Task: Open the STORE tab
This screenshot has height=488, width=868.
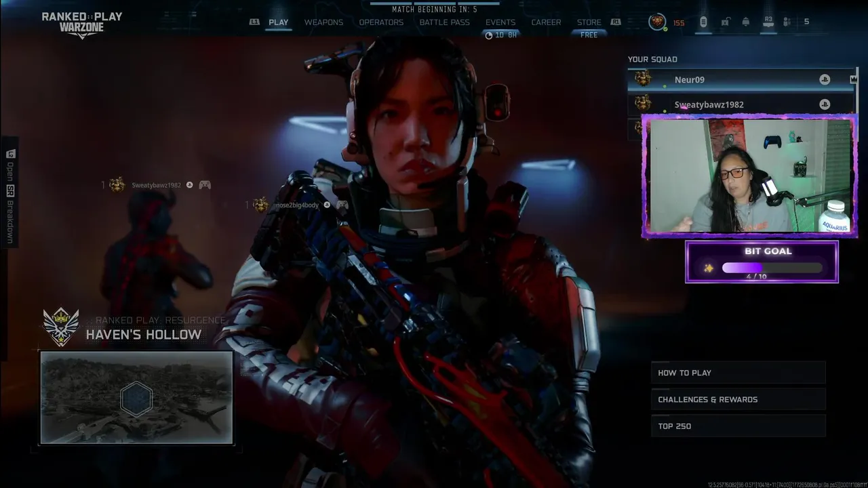Action: click(x=589, y=22)
